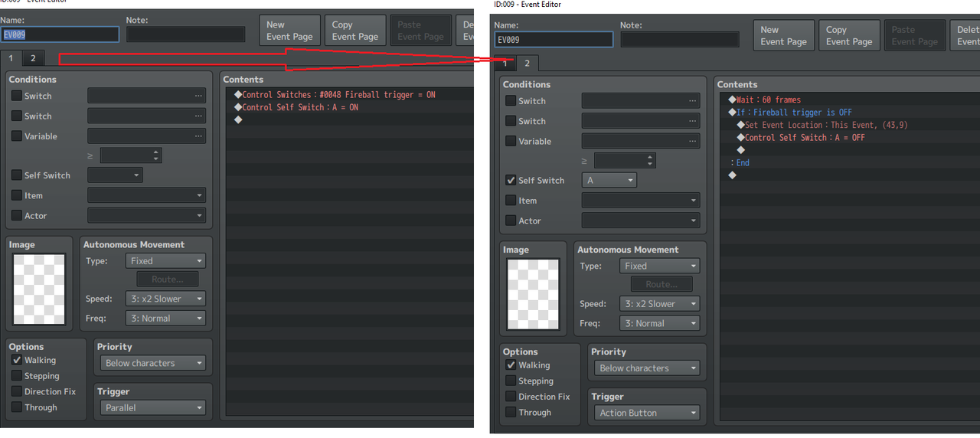Open Self Switch dropdown showing A, right window
The width and height of the screenshot is (980, 438).
click(609, 181)
